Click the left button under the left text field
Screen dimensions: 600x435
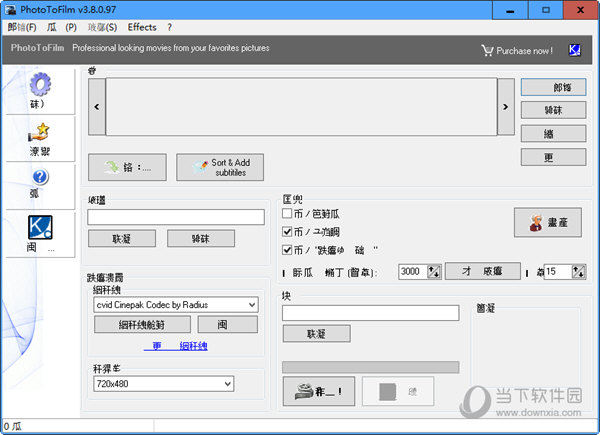click(x=122, y=239)
